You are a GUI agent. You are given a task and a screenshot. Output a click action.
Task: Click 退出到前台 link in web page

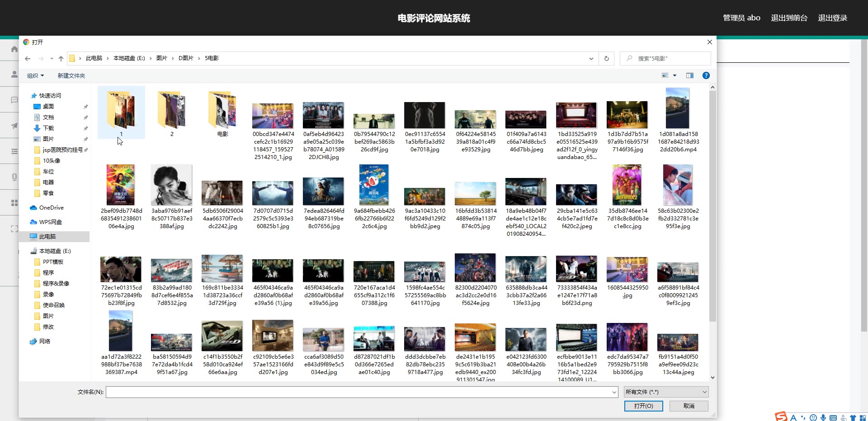tap(789, 18)
